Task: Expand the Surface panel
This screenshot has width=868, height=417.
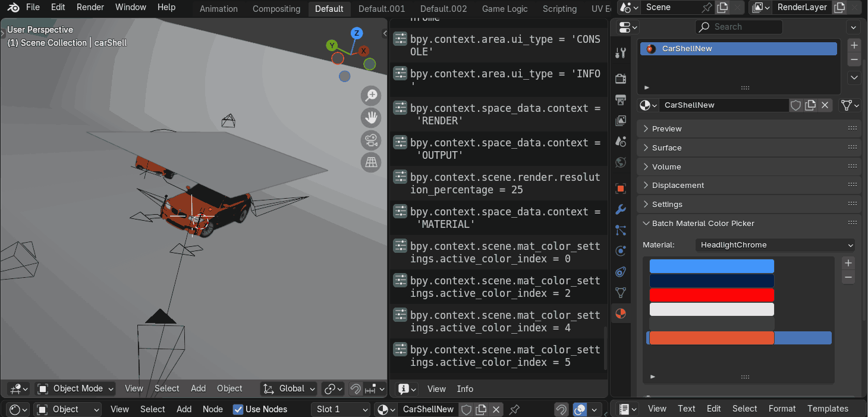Action: [666, 148]
